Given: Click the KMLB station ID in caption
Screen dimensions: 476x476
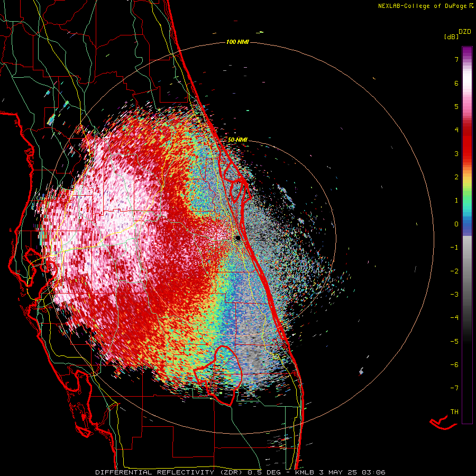Looking at the screenshot, I should coord(305,472).
